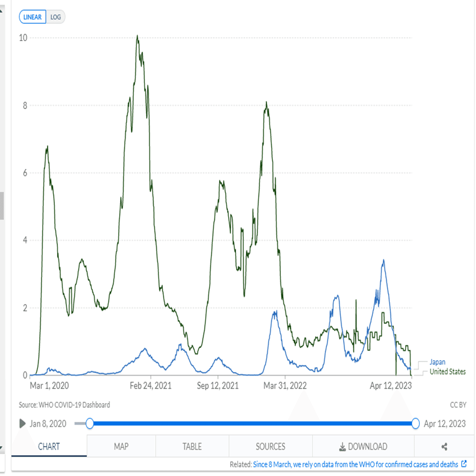Open the MAP tab

click(121, 447)
